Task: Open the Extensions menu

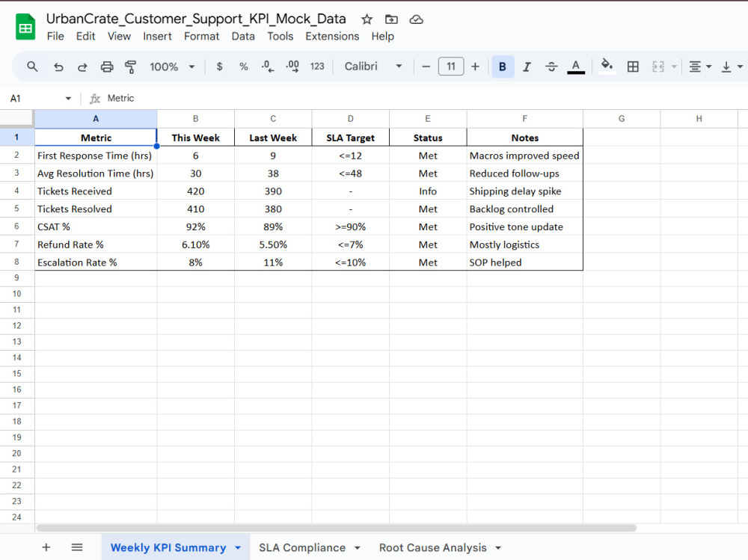Action: (332, 36)
